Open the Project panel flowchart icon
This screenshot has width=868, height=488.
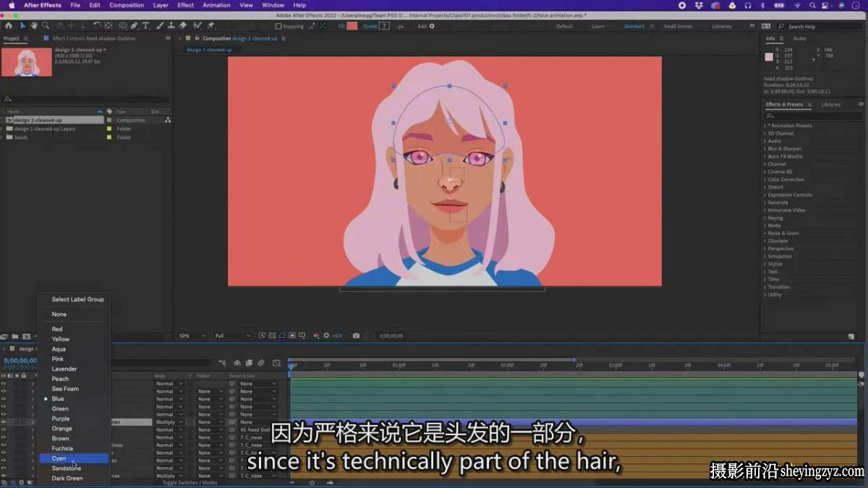coord(168,120)
